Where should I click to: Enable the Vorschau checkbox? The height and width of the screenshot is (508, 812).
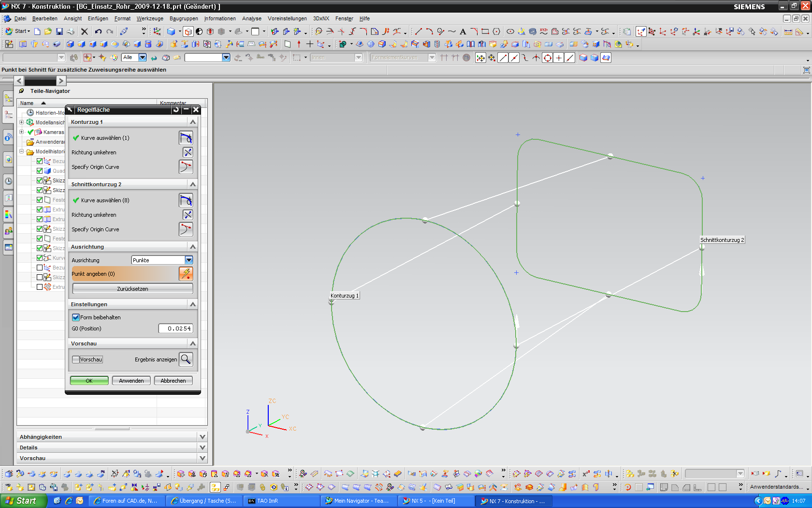pyautogui.click(x=75, y=359)
